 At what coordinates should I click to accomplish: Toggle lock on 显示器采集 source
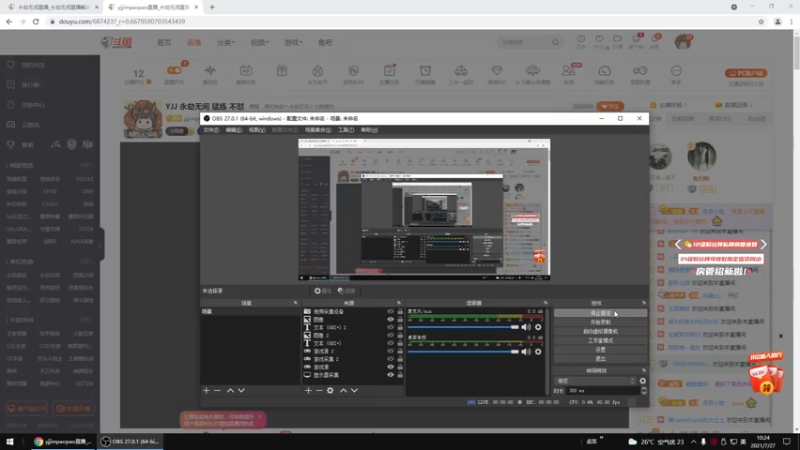click(x=400, y=375)
